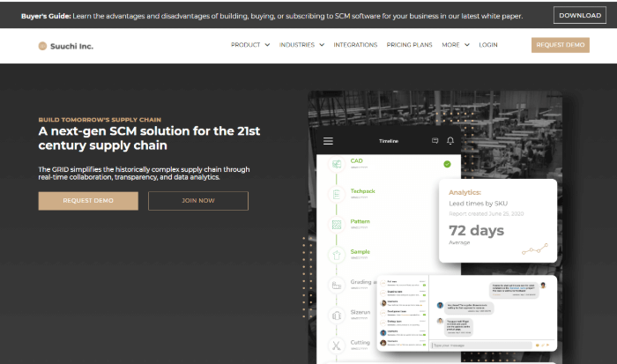Image resolution: width=617 pixels, height=364 pixels.
Task: Click the 72 days average value
Action: click(476, 230)
